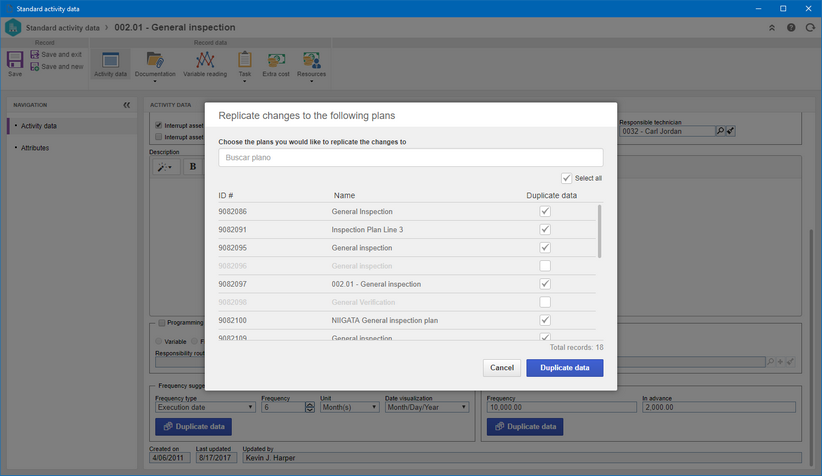This screenshot has width=822, height=476.
Task: Click the Updated by Kevin J. Harper field
Action: coord(522,458)
